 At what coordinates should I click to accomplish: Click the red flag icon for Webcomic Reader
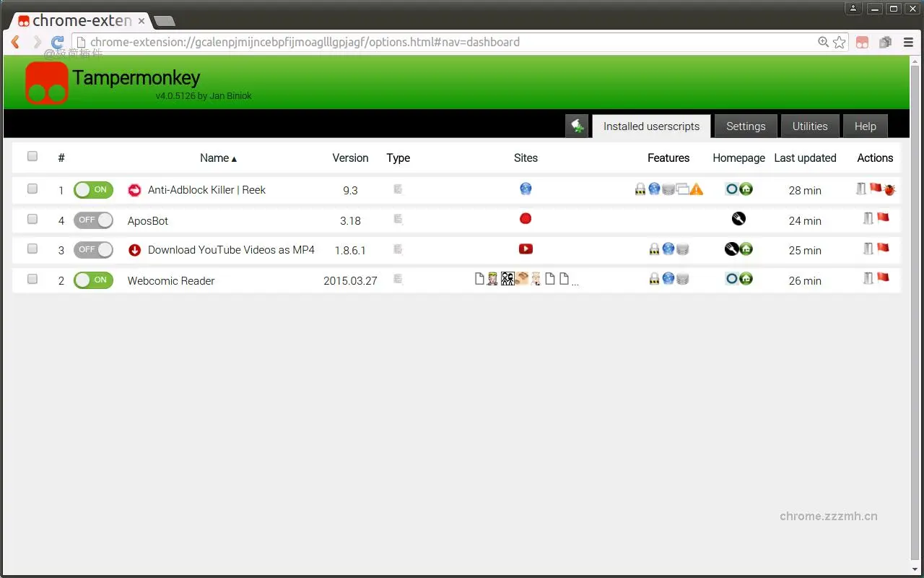pyautogui.click(x=882, y=278)
